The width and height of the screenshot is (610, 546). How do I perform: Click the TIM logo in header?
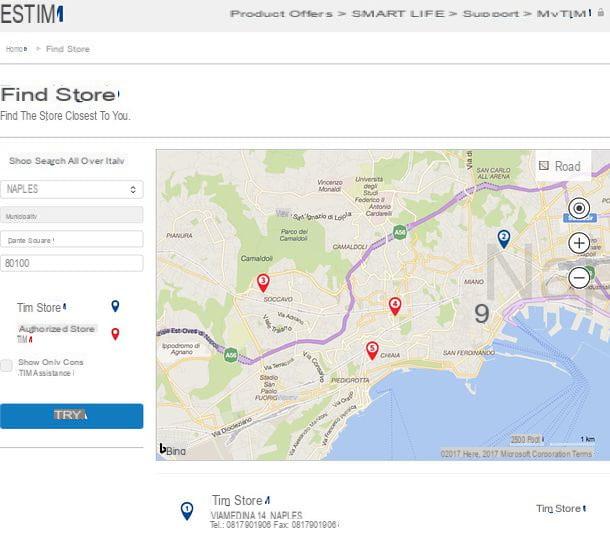[x=32, y=14]
